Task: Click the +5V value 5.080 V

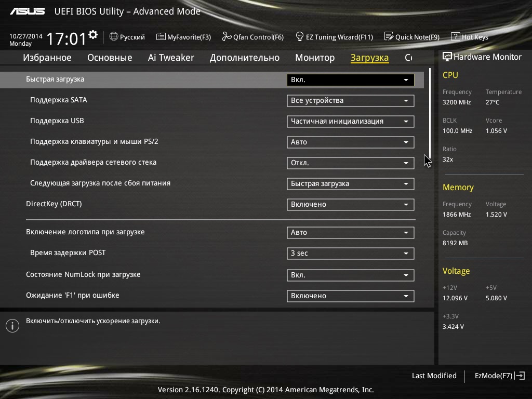Action: click(496, 298)
